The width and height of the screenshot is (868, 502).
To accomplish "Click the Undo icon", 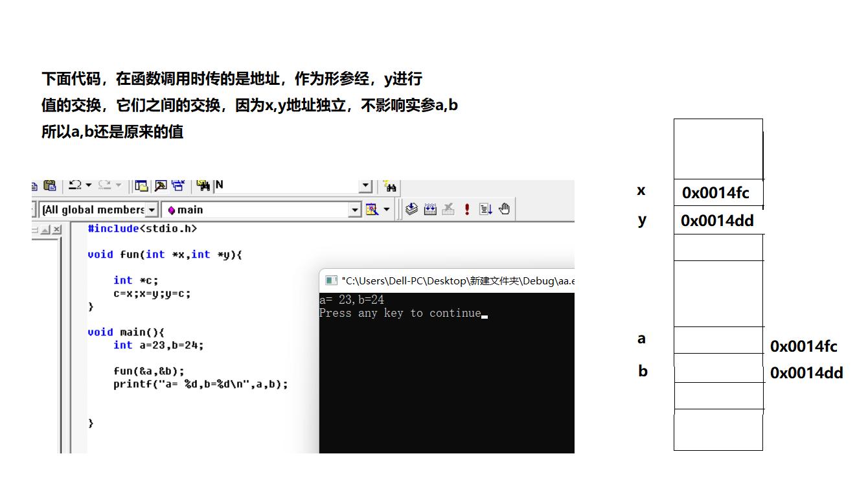I will 76,186.
